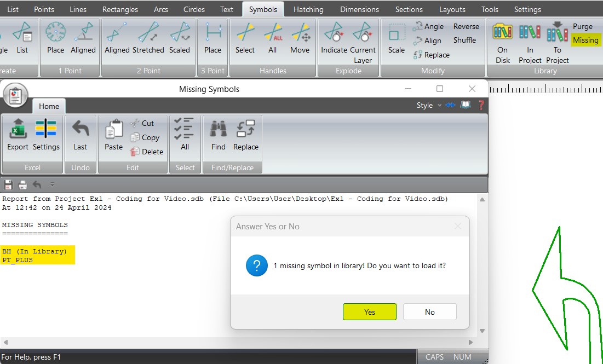Switch to the Hatching ribbon tab
This screenshot has height=364, width=603.
[308, 9]
